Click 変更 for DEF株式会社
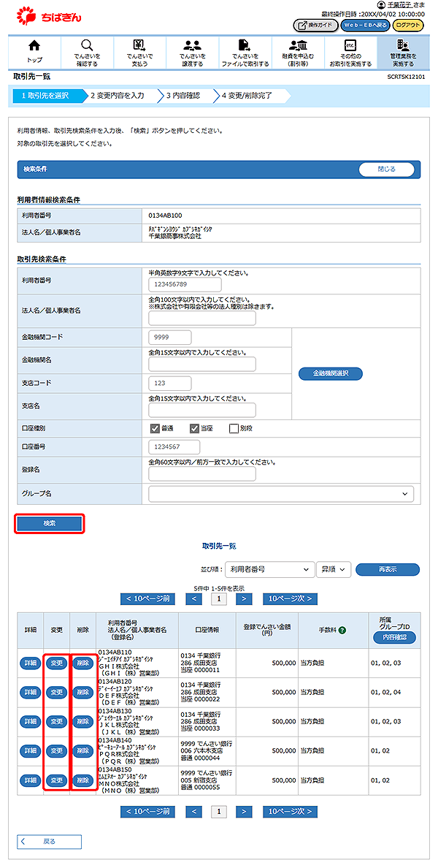 (x=56, y=692)
